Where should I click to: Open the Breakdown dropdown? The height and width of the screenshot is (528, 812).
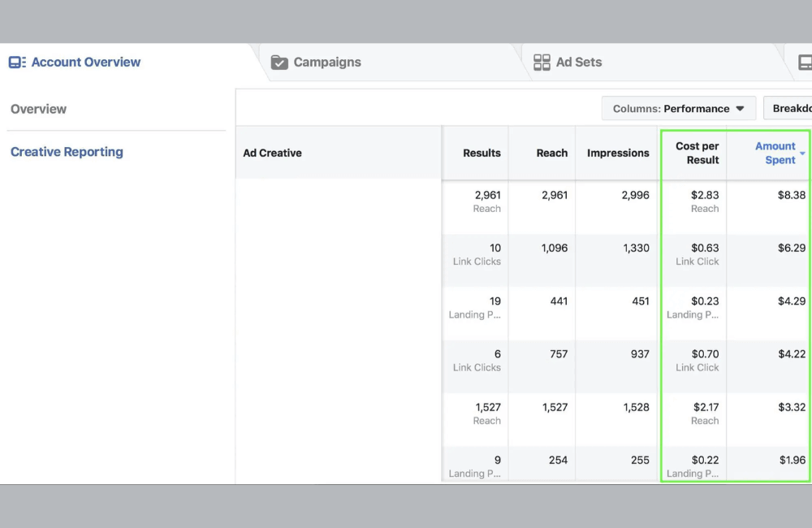tap(792, 108)
